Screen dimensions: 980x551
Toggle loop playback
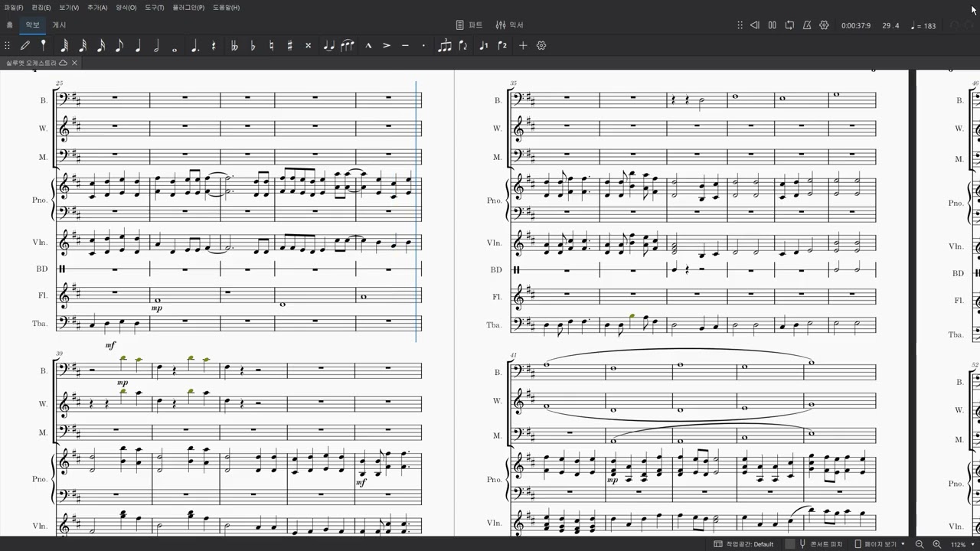pyautogui.click(x=789, y=25)
